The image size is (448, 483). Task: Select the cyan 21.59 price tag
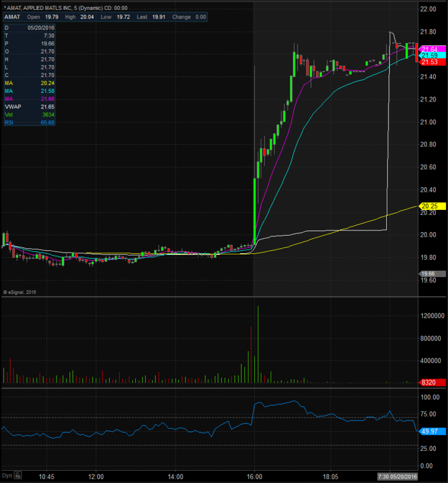pyautogui.click(x=430, y=55)
